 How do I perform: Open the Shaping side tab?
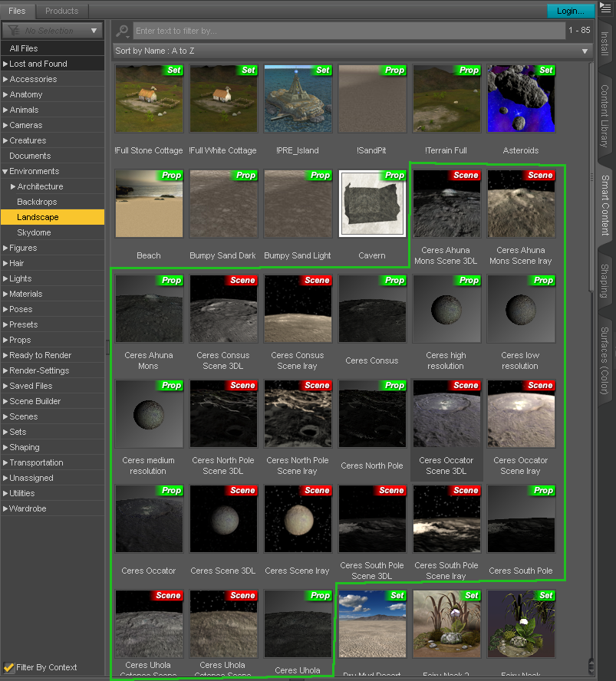point(604,281)
